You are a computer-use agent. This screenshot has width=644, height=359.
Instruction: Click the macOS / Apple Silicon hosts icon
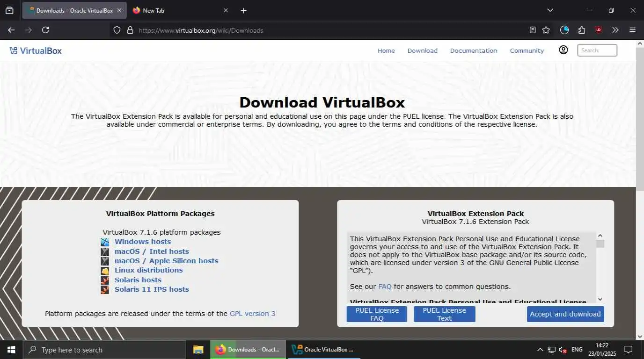tap(105, 261)
